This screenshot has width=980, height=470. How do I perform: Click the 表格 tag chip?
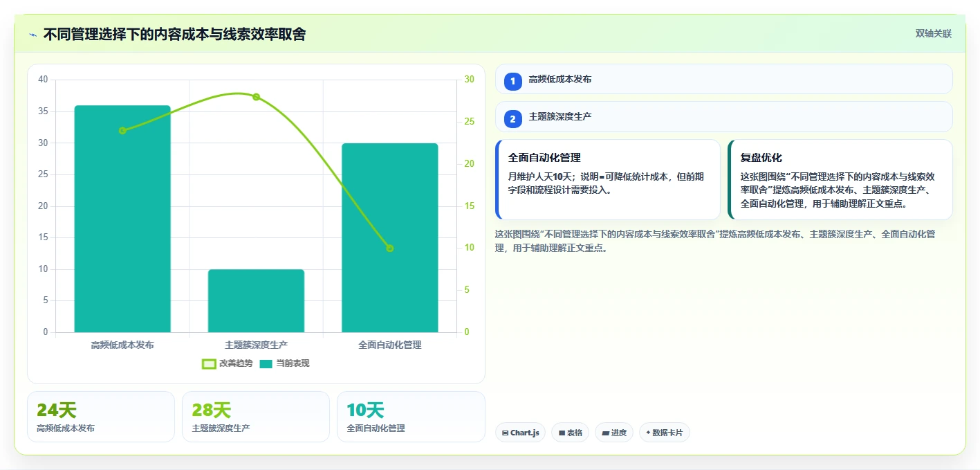[x=570, y=433]
